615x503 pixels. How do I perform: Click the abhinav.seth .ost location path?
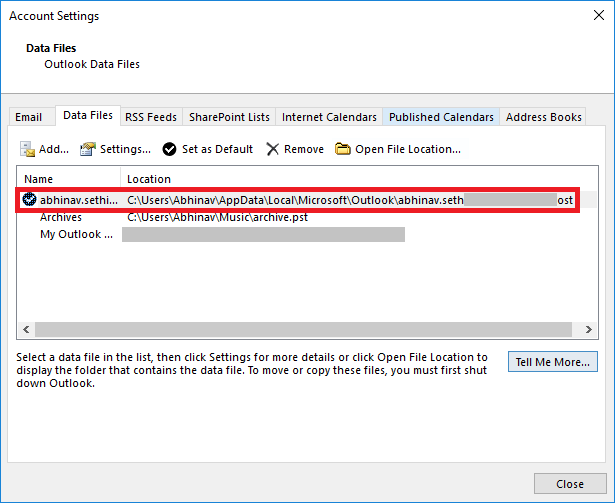point(350,200)
